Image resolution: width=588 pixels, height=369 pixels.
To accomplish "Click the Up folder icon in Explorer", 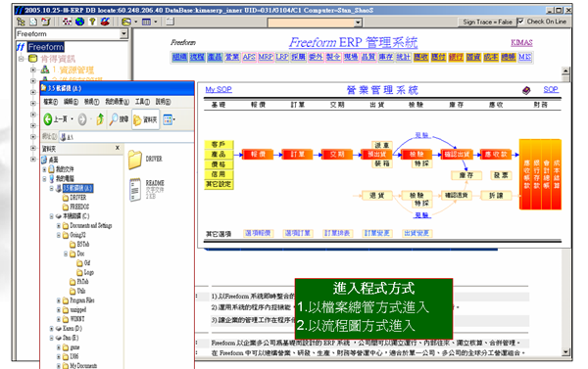I will pos(100,119).
